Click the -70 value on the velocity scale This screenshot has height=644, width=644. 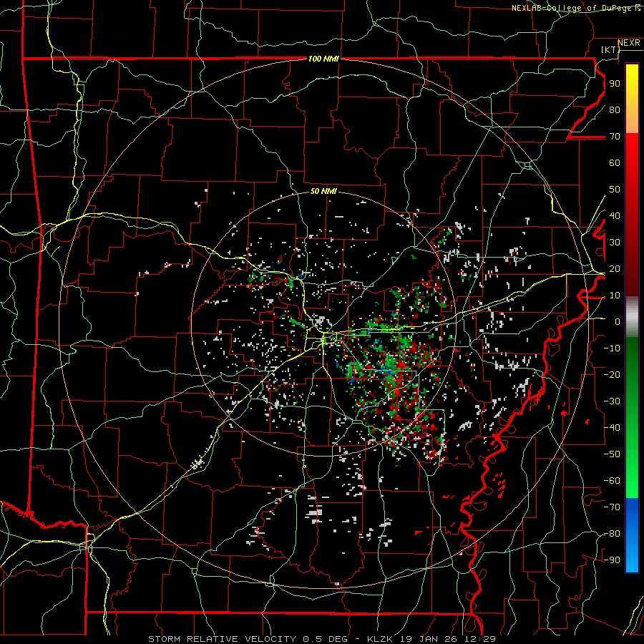coord(612,507)
